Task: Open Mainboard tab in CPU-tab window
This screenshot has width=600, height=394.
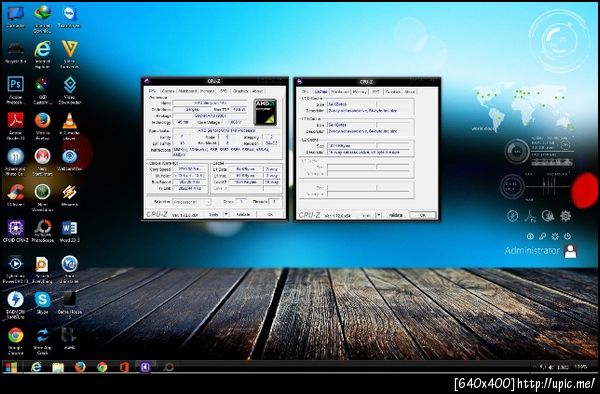Action: click(188, 91)
